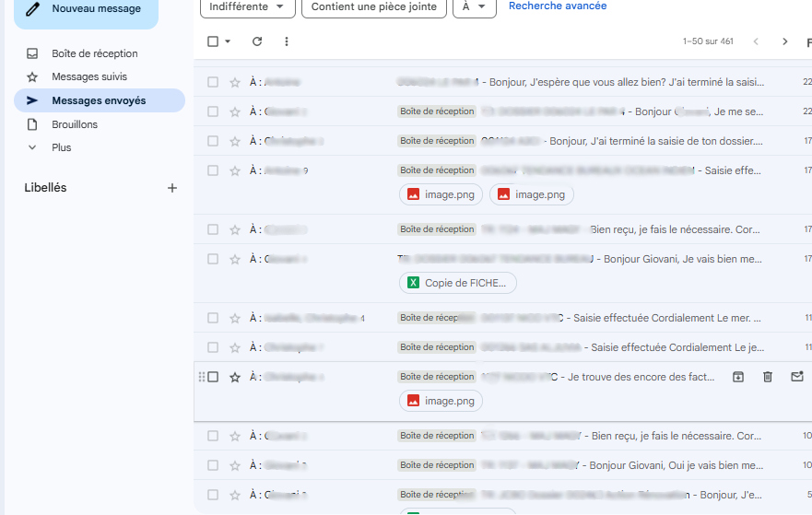Click the refresh icon
Screen dimensions: 812x515
pos(257,41)
